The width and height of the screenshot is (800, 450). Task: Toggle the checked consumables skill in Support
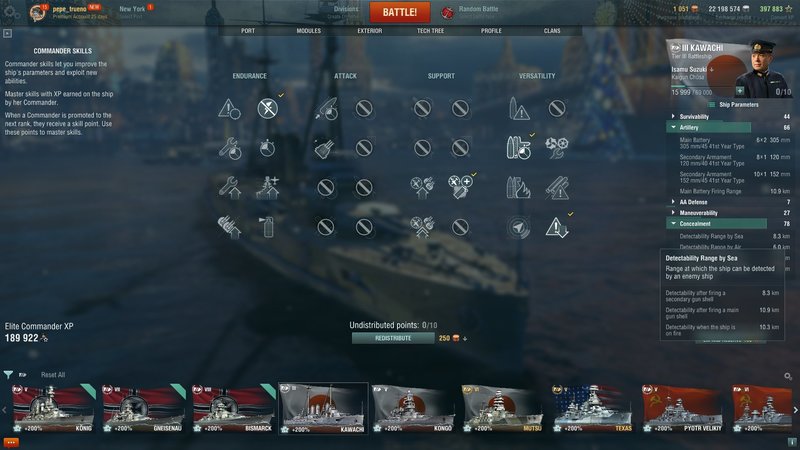[x=460, y=188]
